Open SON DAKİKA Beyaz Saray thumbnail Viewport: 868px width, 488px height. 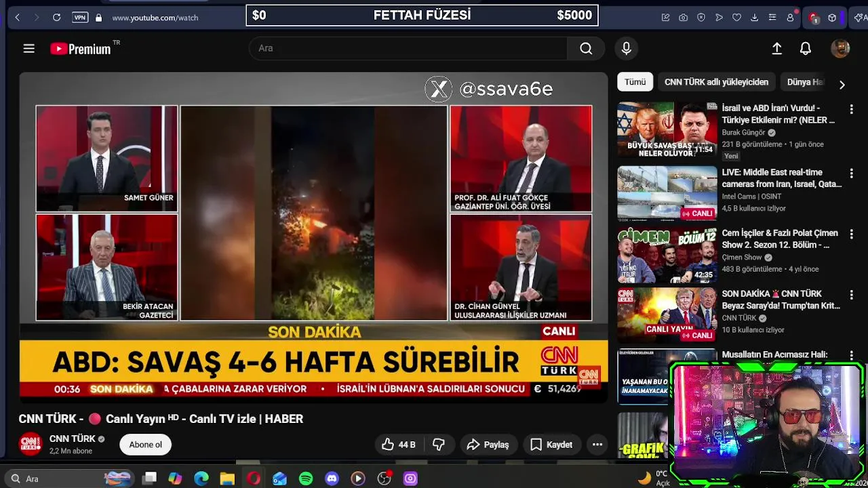tap(667, 316)
